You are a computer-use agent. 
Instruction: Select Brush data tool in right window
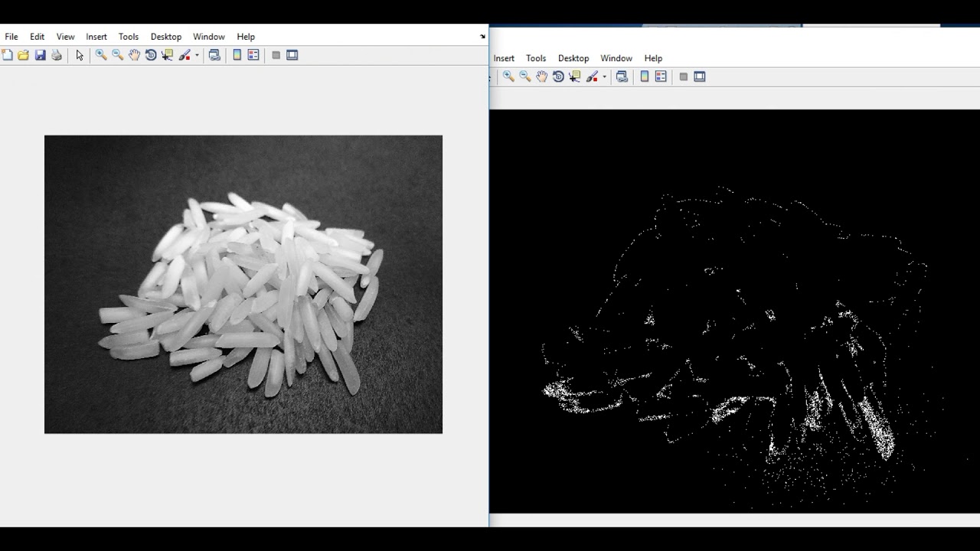coord(592,77)
